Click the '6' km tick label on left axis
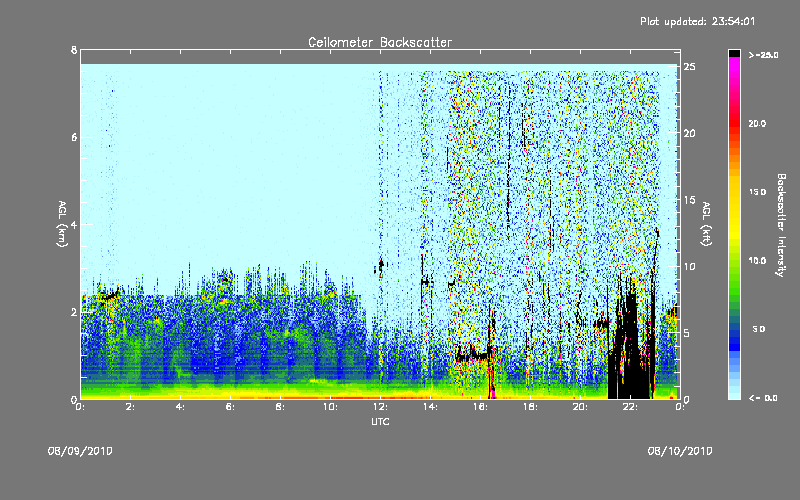The height and width of the screenshot is (500, 800). tap(74, 137)
